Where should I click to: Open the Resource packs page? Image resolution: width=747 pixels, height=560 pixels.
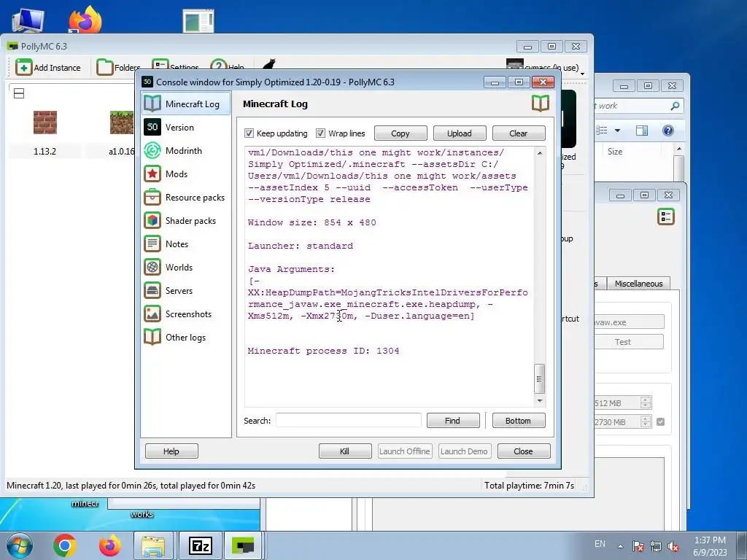186,197
